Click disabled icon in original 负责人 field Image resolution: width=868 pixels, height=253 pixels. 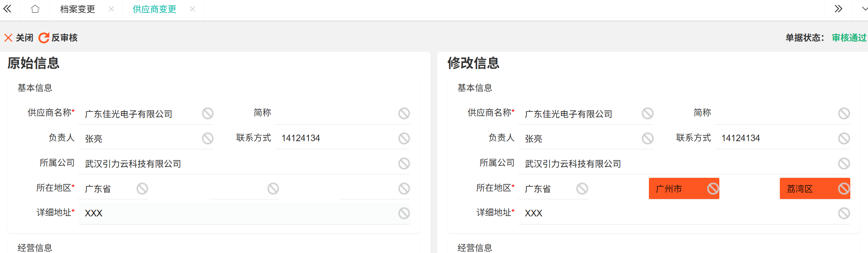tap(208, 138)
